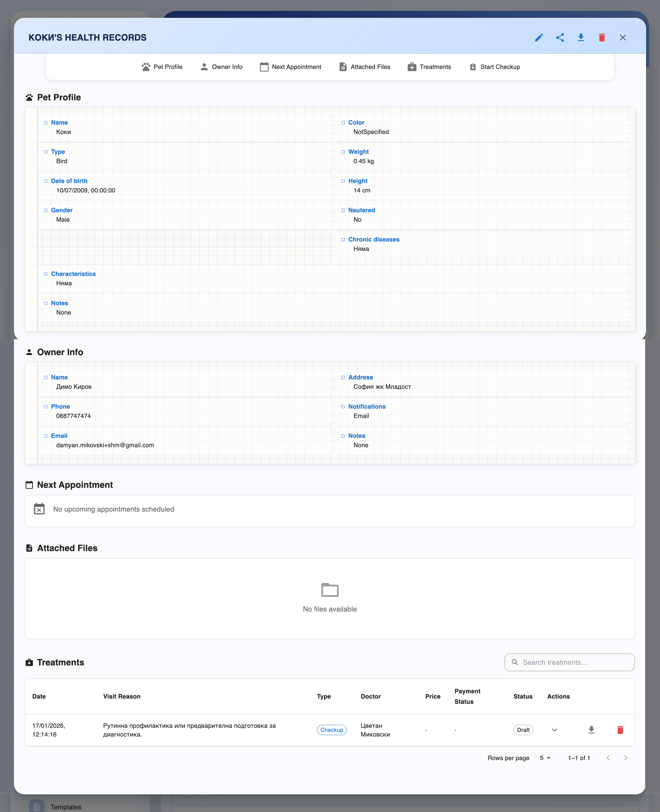The image size is (660, 812).
Task: Expand the treatment row with the chevron
Action: pos(554,730)
